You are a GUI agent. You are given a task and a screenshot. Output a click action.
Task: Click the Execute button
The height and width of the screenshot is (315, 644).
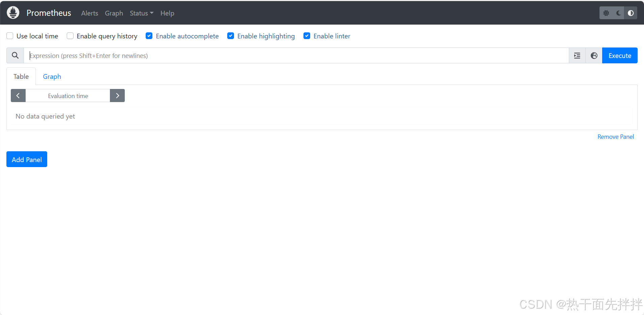(x=620, y=56)
